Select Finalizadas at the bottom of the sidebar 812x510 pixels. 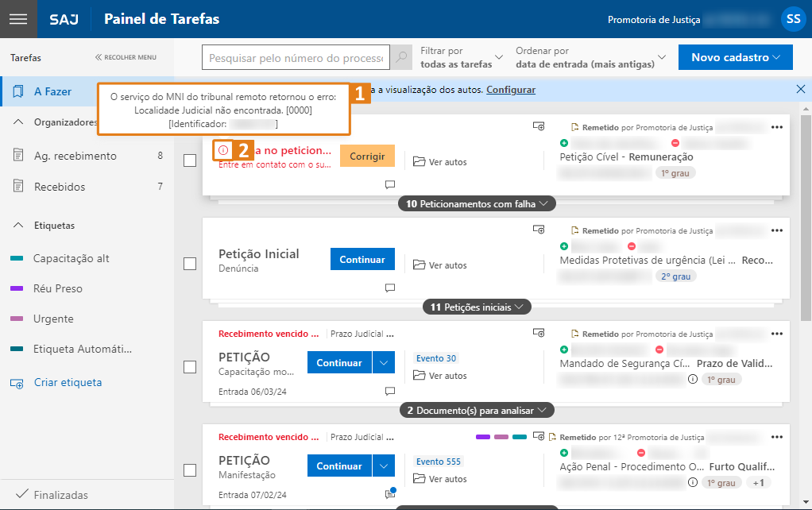[x=60, y=494]
